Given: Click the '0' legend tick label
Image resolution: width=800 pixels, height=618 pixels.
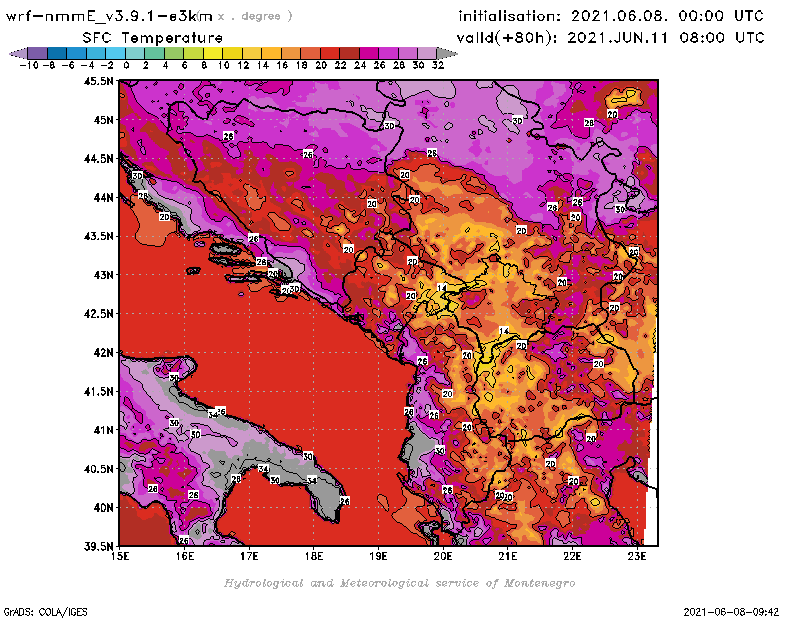Looking at the screenshot, I should pyautogui.click(x=126, y=65).
